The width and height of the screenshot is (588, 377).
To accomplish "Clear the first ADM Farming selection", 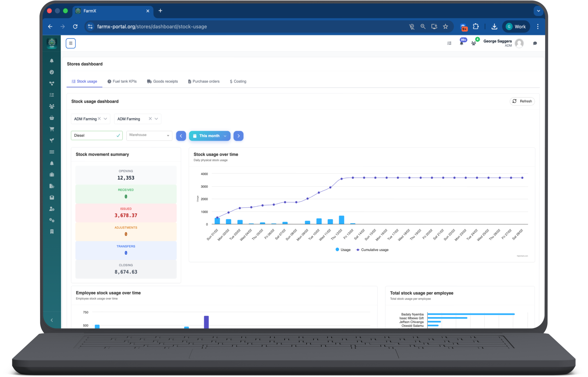I will [x=99, y=119].
